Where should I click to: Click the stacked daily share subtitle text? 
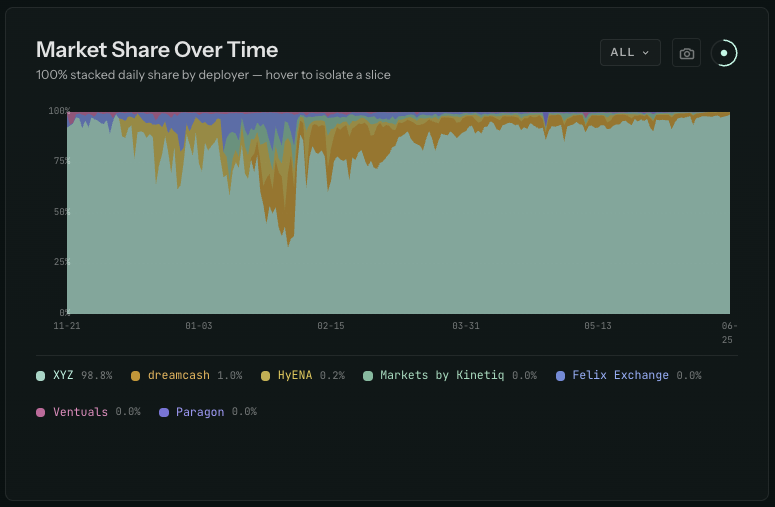coord(213,75)
